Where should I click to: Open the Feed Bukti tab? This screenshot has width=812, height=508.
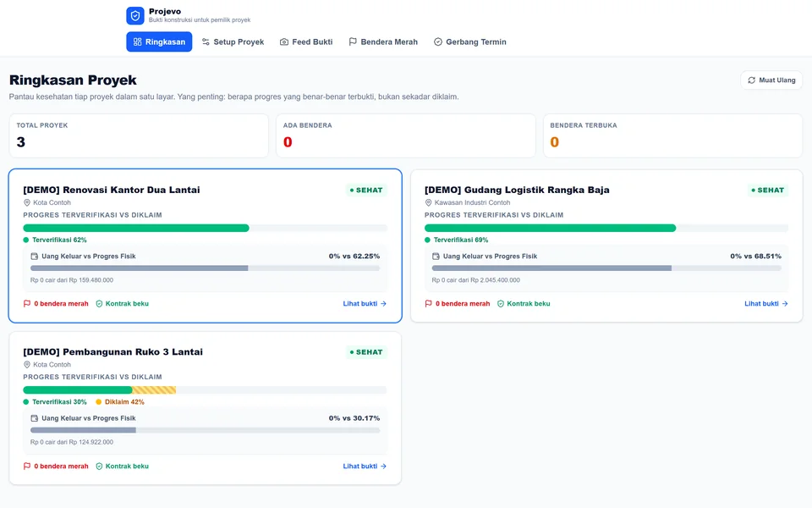point(306,42)
